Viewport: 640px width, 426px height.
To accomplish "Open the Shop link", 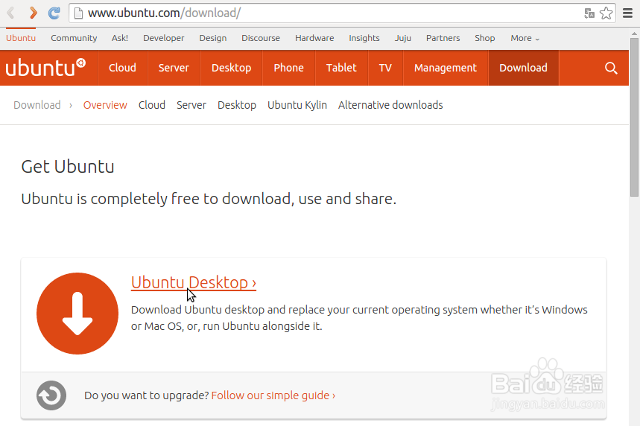I will (484, 38).
